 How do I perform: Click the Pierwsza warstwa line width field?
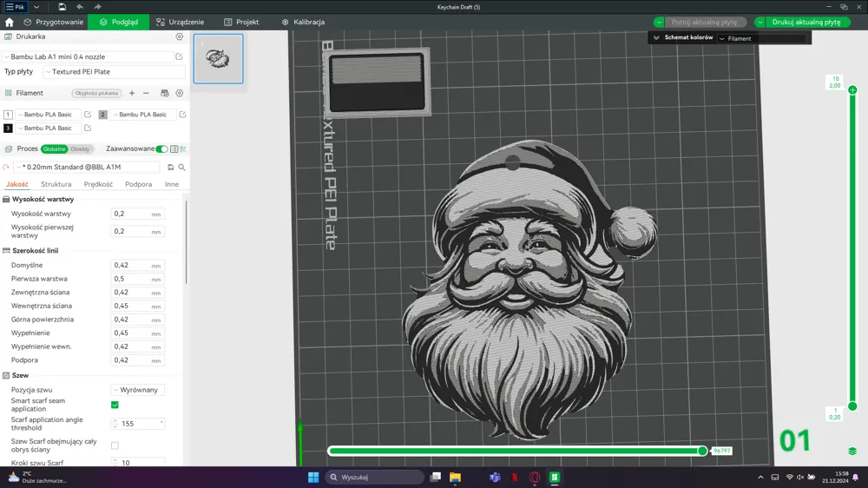(x=137, y=279)
